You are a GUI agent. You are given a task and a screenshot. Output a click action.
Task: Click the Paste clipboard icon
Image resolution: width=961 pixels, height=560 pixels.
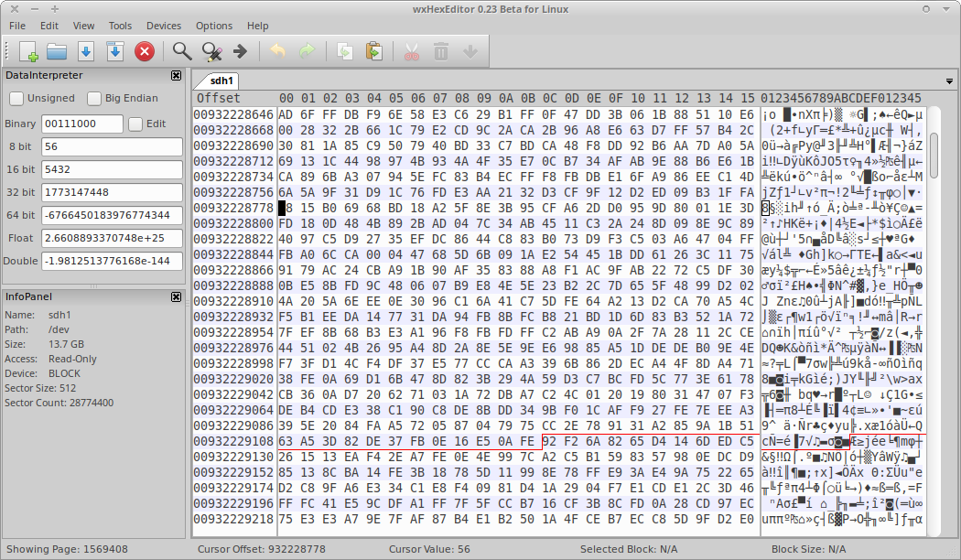(x=373, y=51)
